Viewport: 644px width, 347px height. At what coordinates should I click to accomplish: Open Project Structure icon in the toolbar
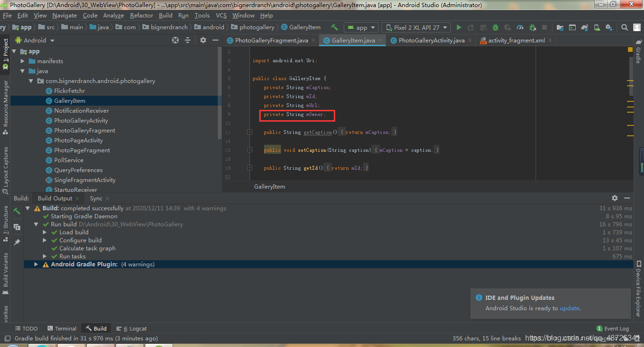pos(560,27)
